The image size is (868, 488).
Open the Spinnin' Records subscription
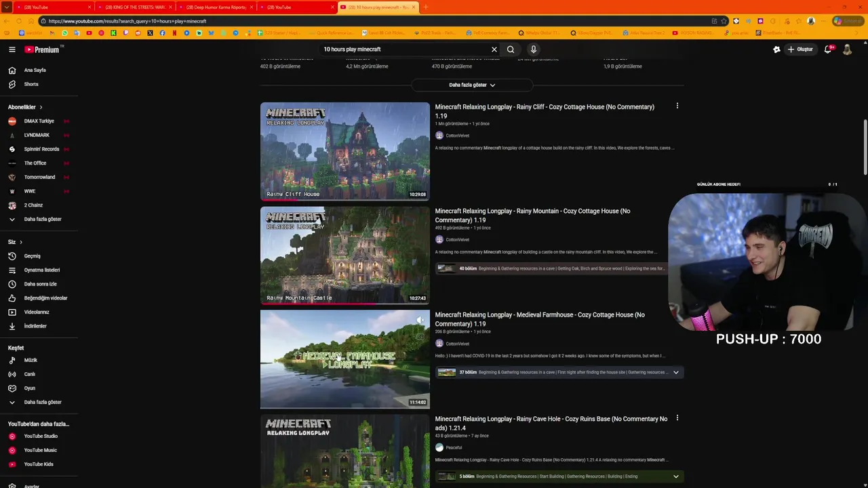[41, 149]
